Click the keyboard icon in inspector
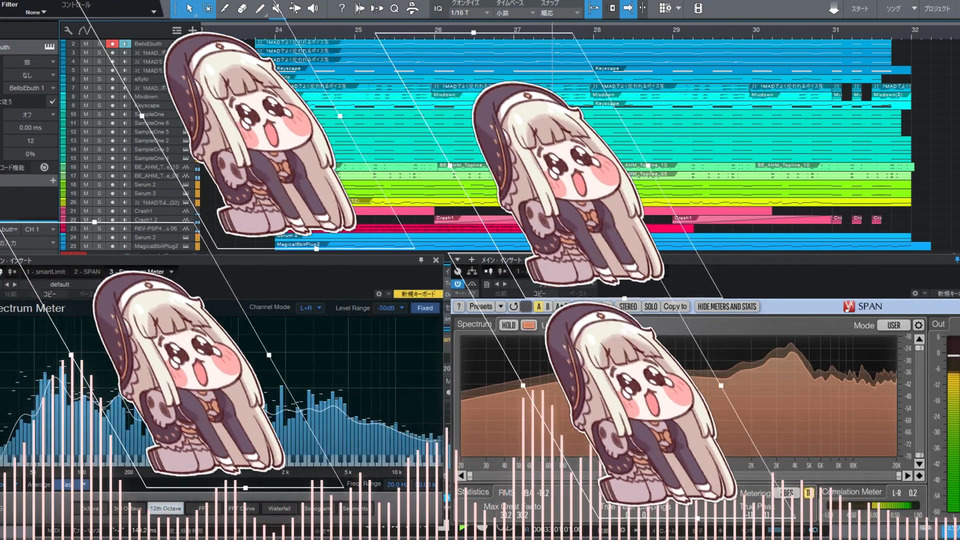 [50, 47]
